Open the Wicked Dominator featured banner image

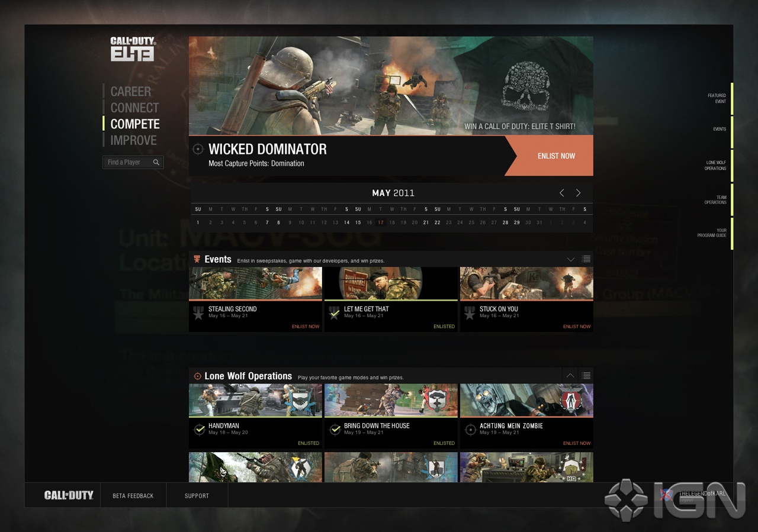tap(391, 86)
